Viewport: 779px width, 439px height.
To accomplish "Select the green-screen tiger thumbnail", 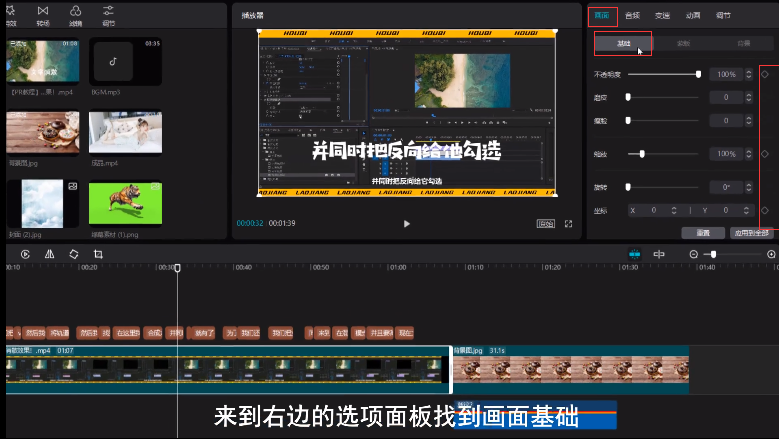I will (x=125, y=202).
